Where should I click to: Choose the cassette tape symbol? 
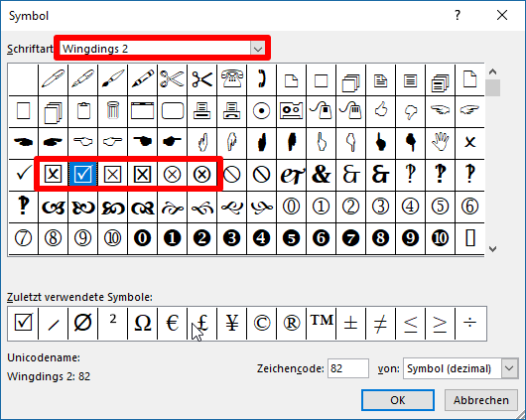pyautogui.click(x=291, y=111)
